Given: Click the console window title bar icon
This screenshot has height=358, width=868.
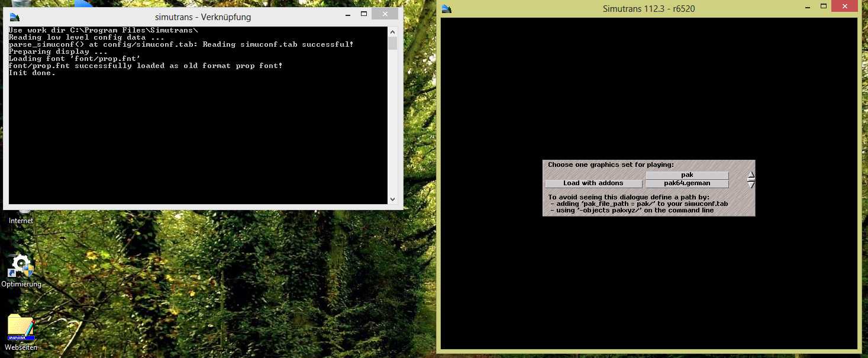Looking at the screenshot, I should 14,17.
